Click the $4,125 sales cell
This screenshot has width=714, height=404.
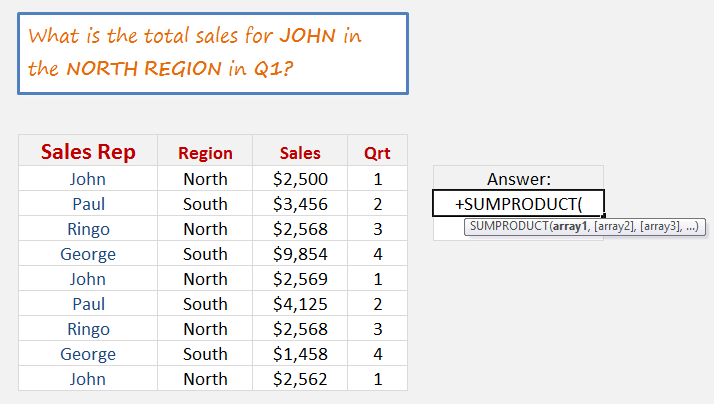click(300, 304)
